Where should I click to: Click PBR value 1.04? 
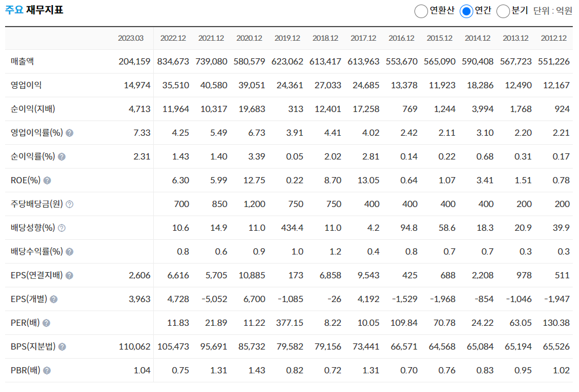(142, 371)
